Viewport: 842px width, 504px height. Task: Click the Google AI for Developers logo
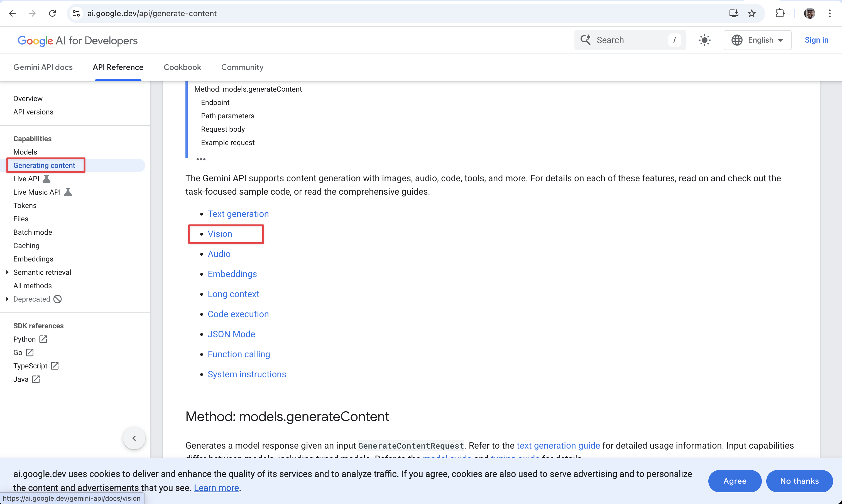(77, 40)
